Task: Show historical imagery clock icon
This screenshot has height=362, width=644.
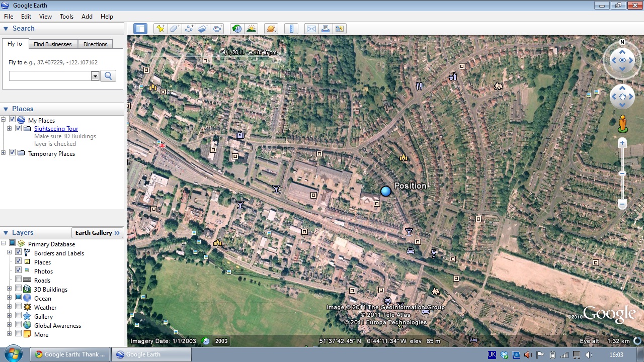Action: (x=237, y=29)
